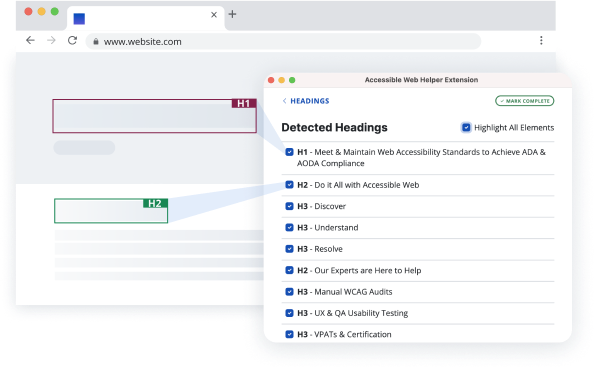Toggle the H3 Resolve checkbox
The width and height of the screenshot is (597, 372).
pos(289,249)
